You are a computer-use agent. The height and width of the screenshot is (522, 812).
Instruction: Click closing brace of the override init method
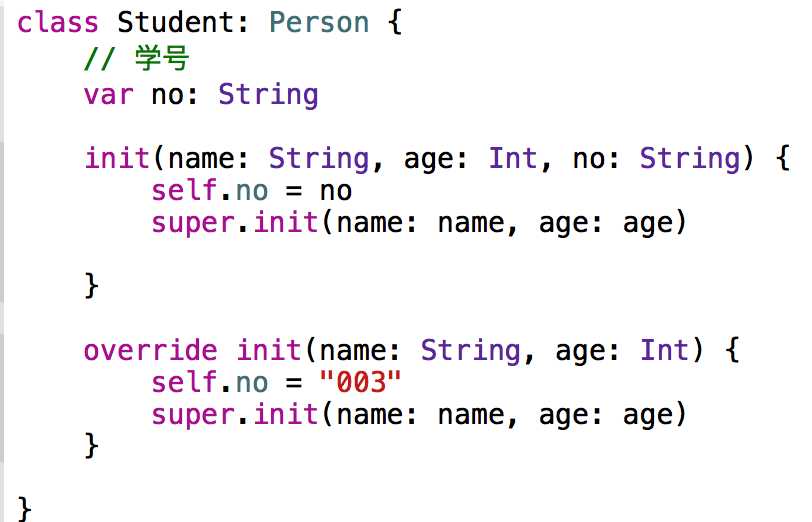pos(91,445)
